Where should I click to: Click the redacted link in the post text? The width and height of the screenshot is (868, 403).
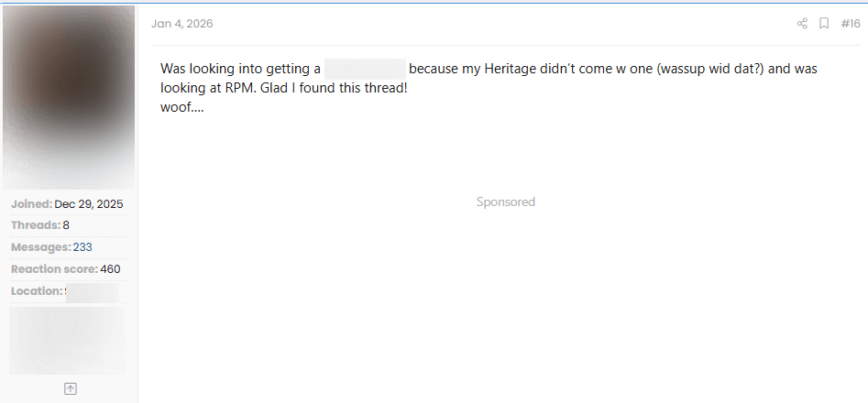[x=365, y=69]
